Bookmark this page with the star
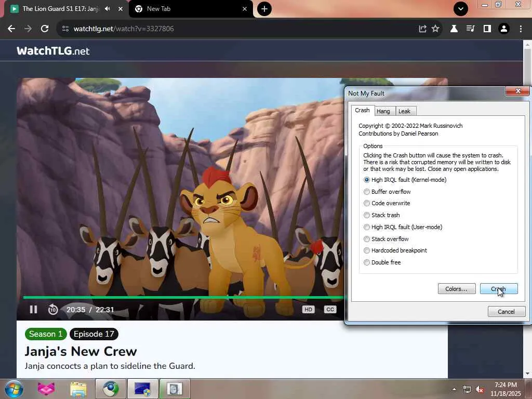532x399 pixels. pyautogui.click(x=435, y=29)
